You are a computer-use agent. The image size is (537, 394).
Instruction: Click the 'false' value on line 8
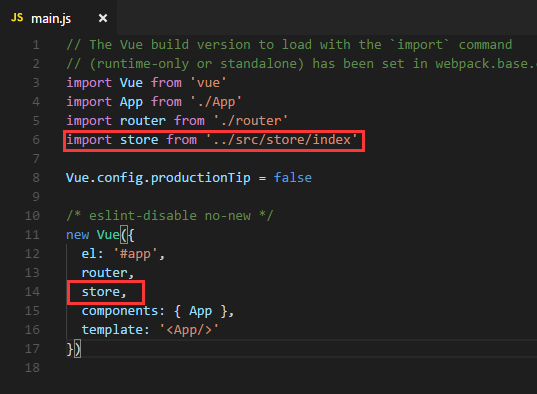click(293, 178)
